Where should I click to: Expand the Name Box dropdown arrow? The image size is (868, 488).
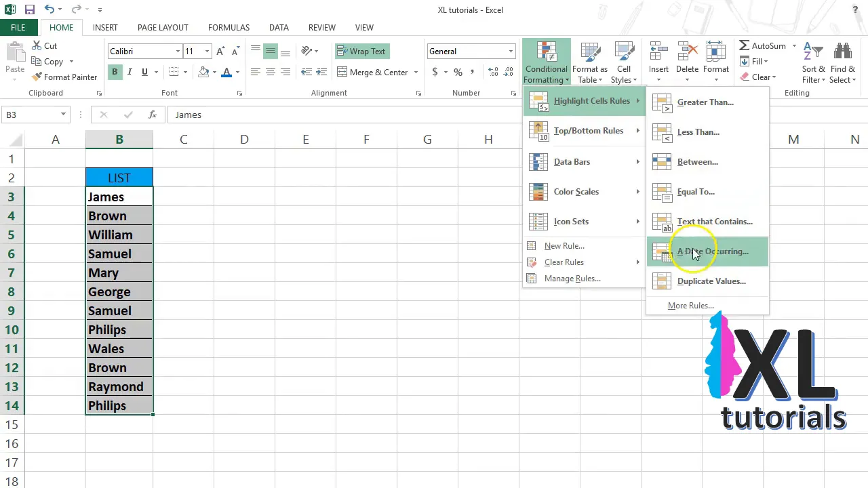click(63, 115)
